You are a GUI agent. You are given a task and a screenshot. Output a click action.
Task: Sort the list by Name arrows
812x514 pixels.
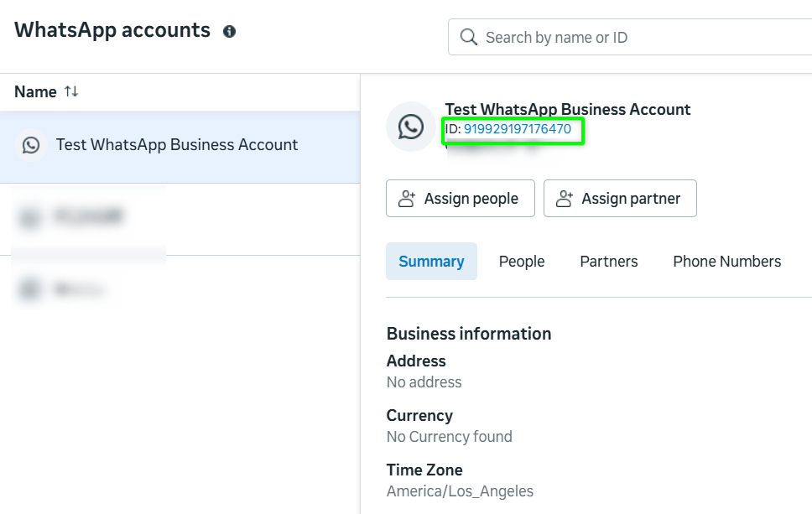coord(71,91)
